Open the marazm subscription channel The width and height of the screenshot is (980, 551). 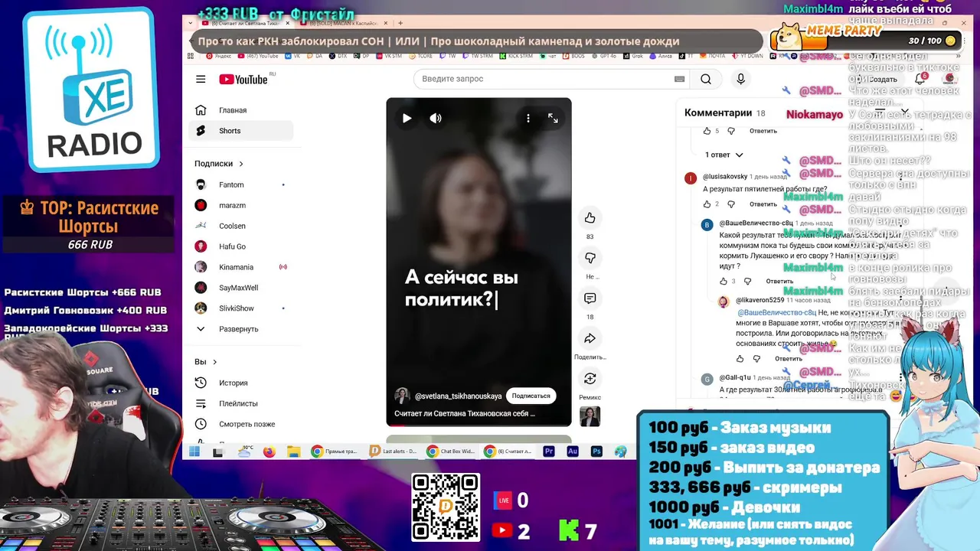(x=240, y=205)
